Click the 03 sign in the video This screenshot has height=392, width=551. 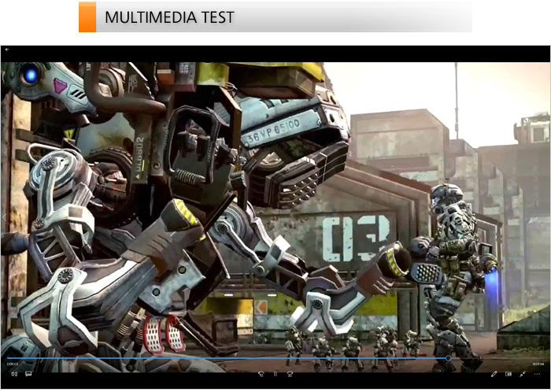point(357,237)
